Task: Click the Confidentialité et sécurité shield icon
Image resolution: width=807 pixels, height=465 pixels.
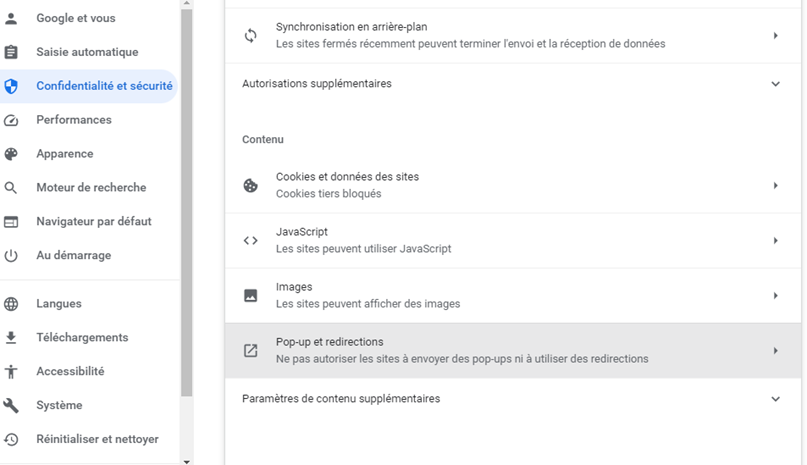Action: click(11, 86)
